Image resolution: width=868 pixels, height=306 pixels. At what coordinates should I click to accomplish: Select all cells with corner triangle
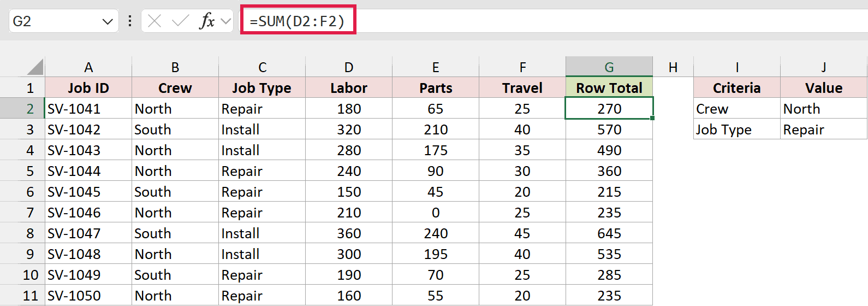(35, 67)
